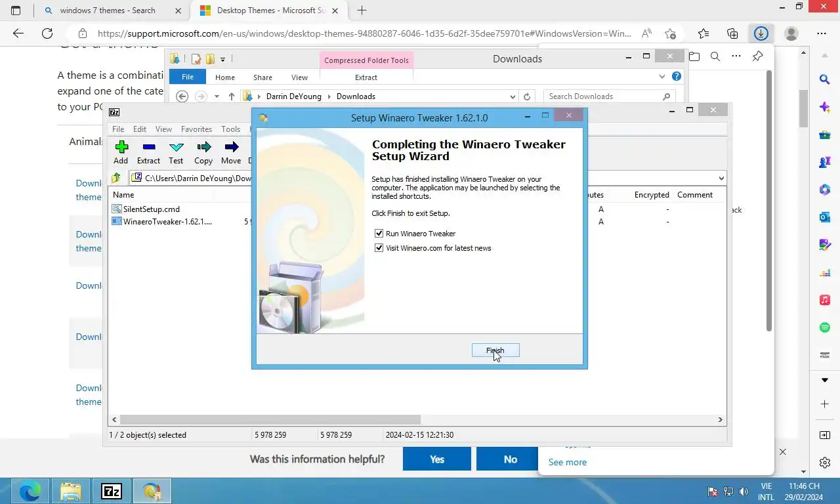Open Spotify in Edge sidebar
Screen dimensions: 840x504
(825, 327)
